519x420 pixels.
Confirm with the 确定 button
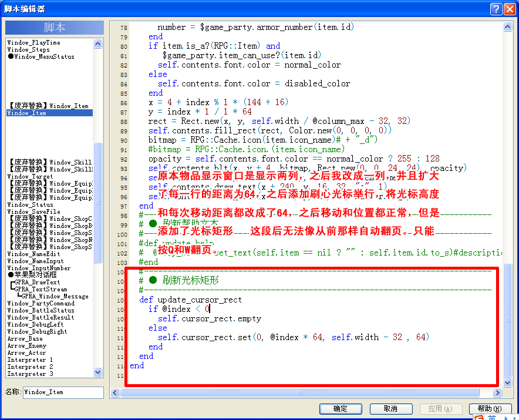click(341, 409)
